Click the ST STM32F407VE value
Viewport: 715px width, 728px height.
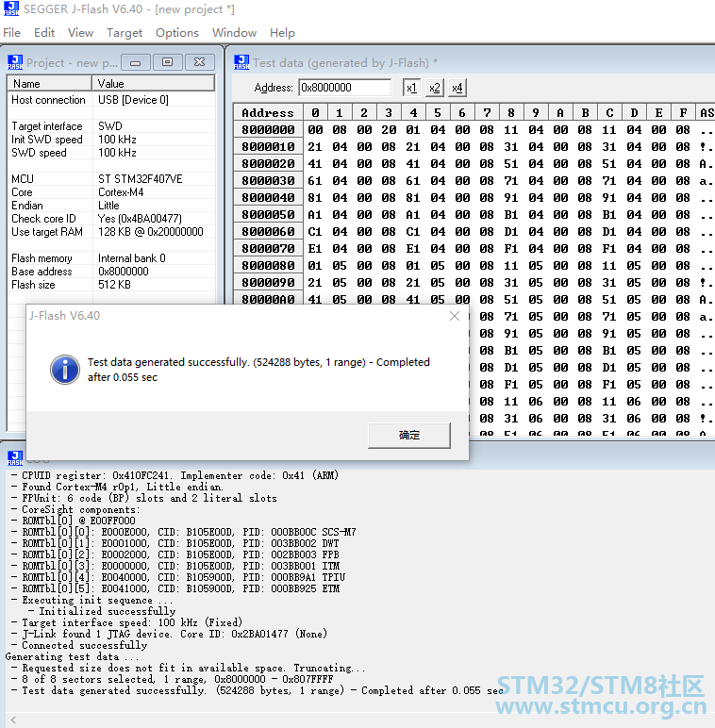point(141,179)
